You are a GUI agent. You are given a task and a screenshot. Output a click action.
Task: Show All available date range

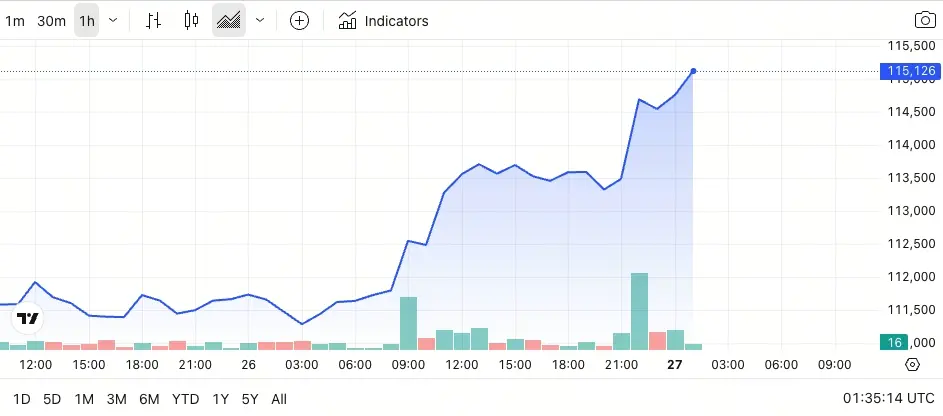coord(279,399)
